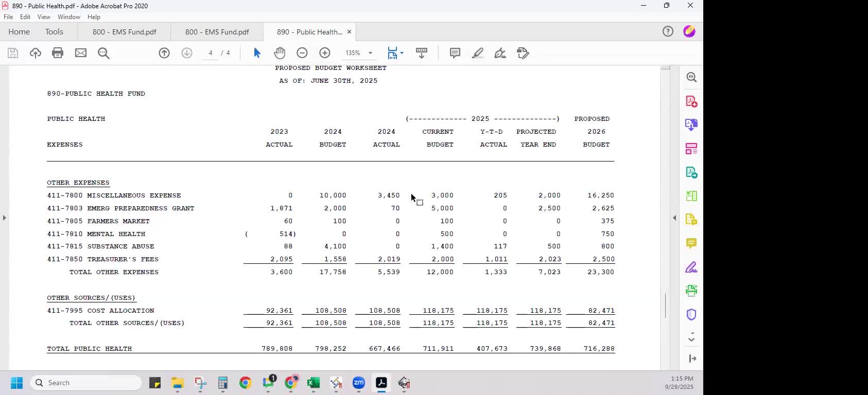Screen dimensions: 868x395
Task: Open the pink page layout tool in right pane
Action: click(x=691, y=149)
